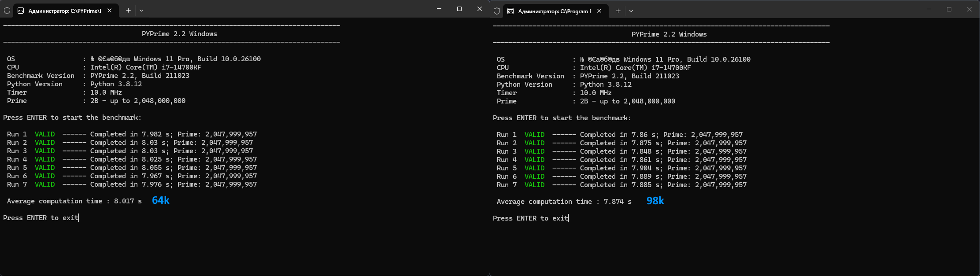This screenshot has height=276, width=980.
Task: Expand the profile dropdown in left terminal window
Action: 141,11
